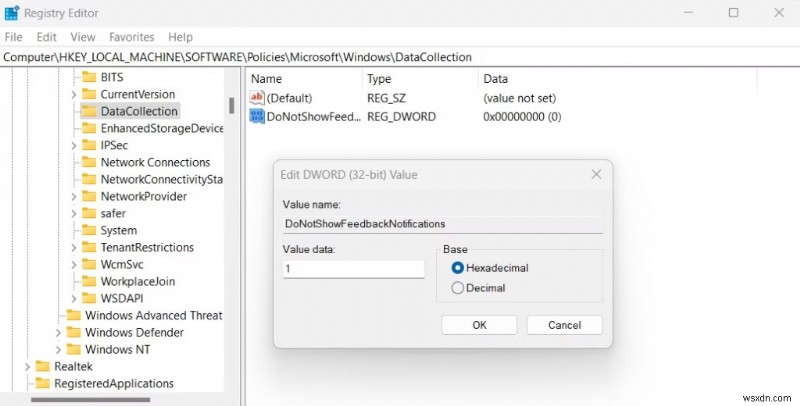Click the EnhancedStorageDevice folder icon
Viewport: 800px width, 406px height.
click(x=89, y=128)
